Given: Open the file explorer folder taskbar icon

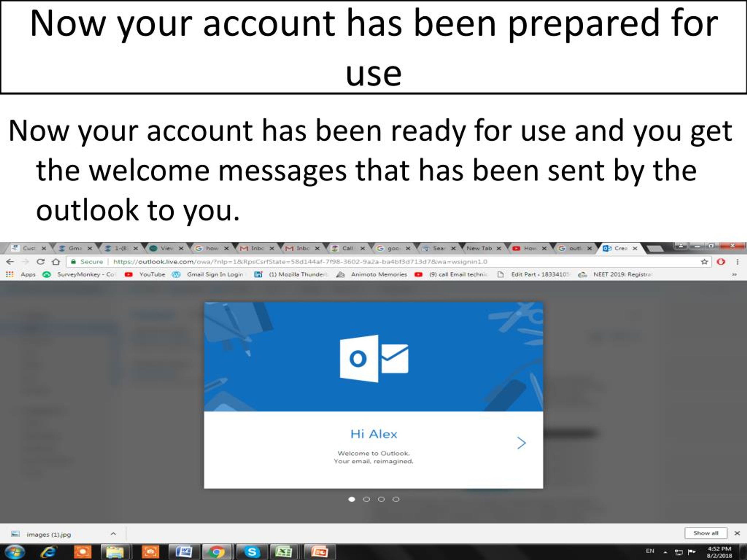Looking at the screenshot, I should coord(115,552).
